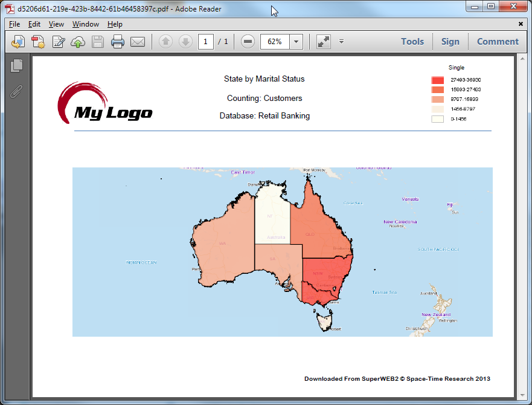
Task: Click the Save floppy disk icon
Action: point(98,42)
